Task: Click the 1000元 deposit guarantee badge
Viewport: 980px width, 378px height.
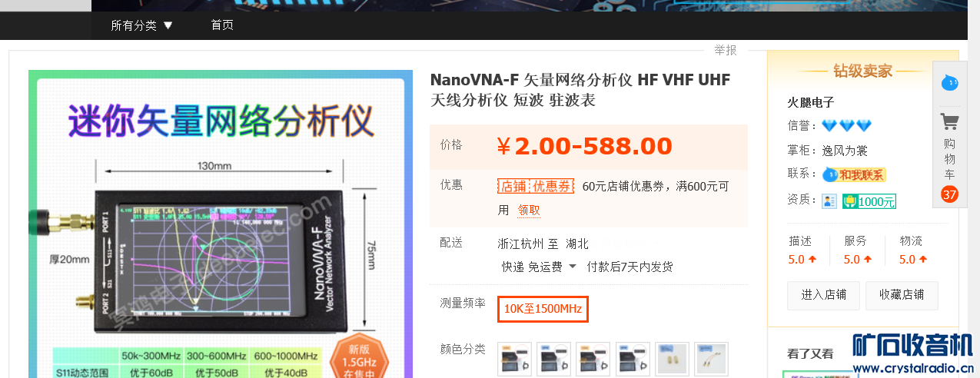Action: click(869, 201)
